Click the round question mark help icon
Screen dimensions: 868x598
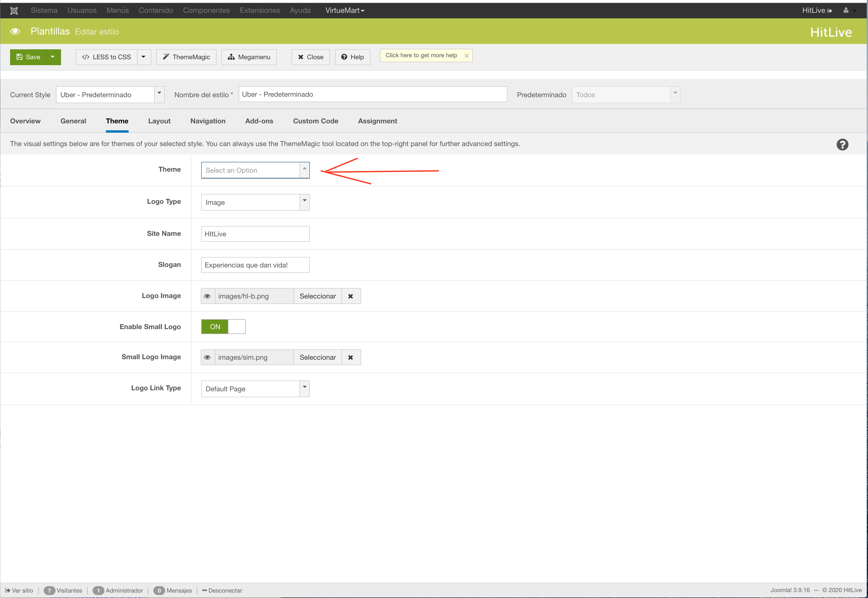coord(842,145)
